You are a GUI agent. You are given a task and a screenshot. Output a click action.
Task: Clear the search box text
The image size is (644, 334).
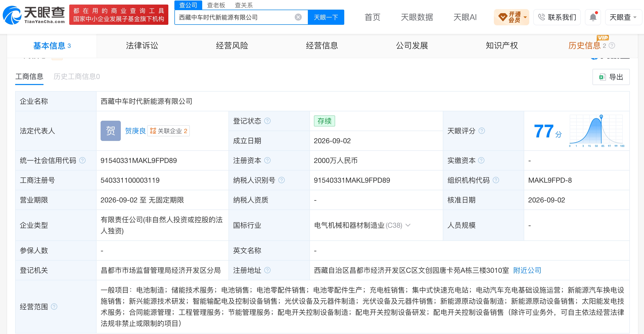click(x=298, y=17)
